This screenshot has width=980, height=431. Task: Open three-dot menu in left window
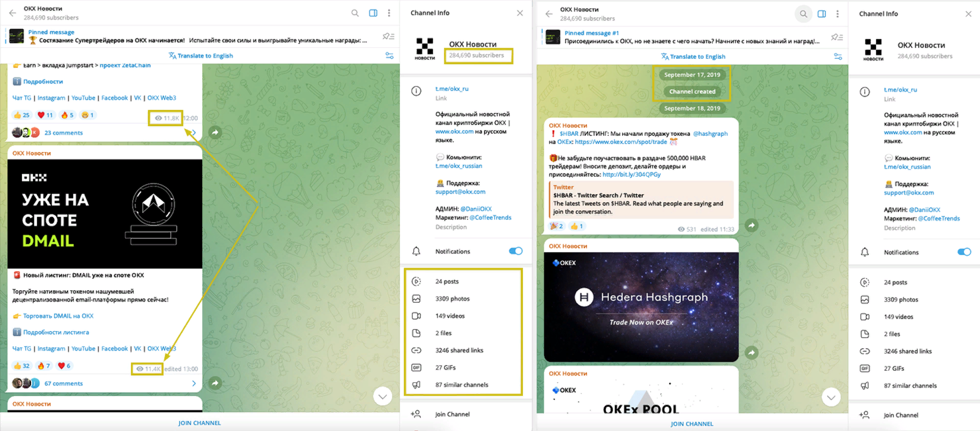[389, 13]
